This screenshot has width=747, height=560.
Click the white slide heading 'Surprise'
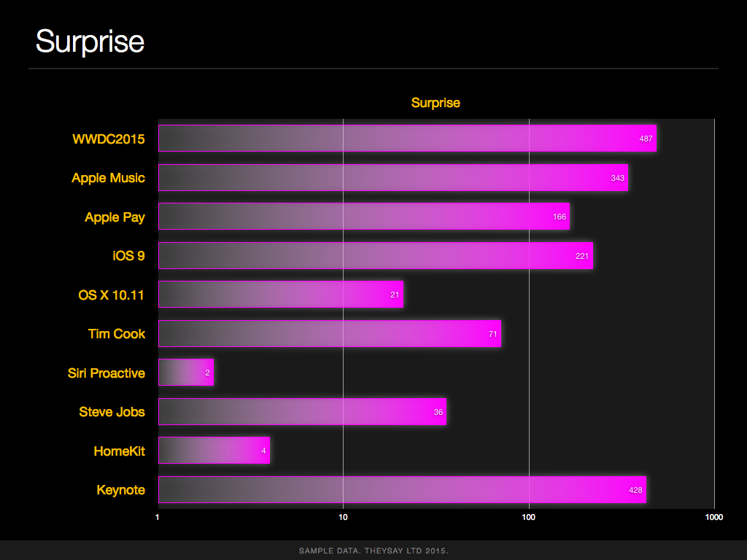tap(90, 42)
